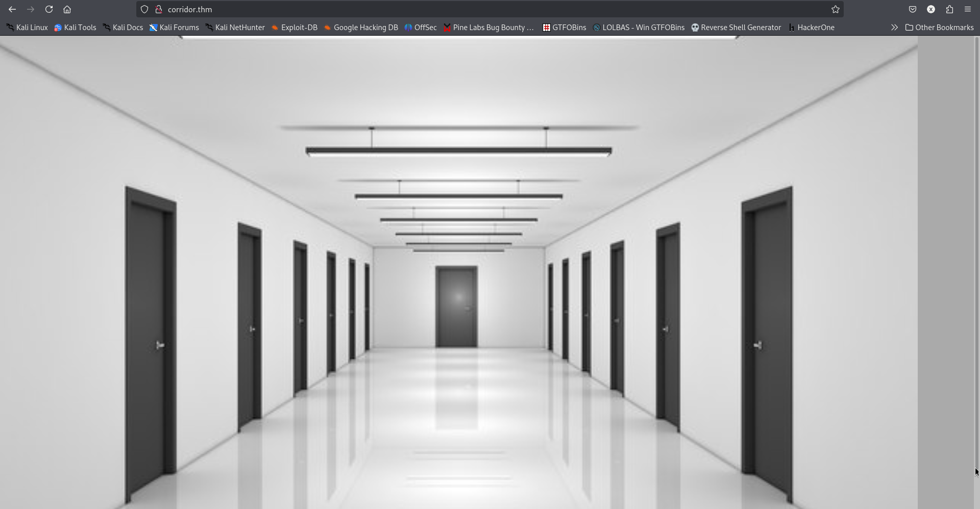Click the nearest large door on left wall
Screen dimensions: 980x509
(151, 344)
